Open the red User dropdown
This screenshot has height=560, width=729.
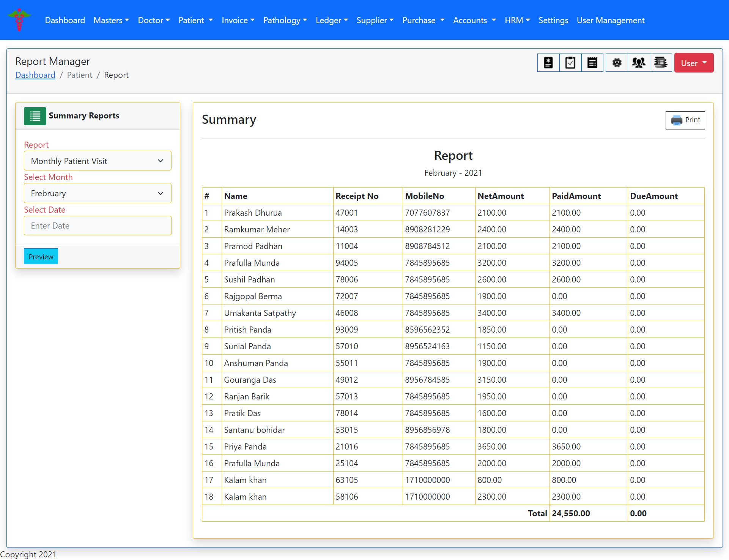693,63
